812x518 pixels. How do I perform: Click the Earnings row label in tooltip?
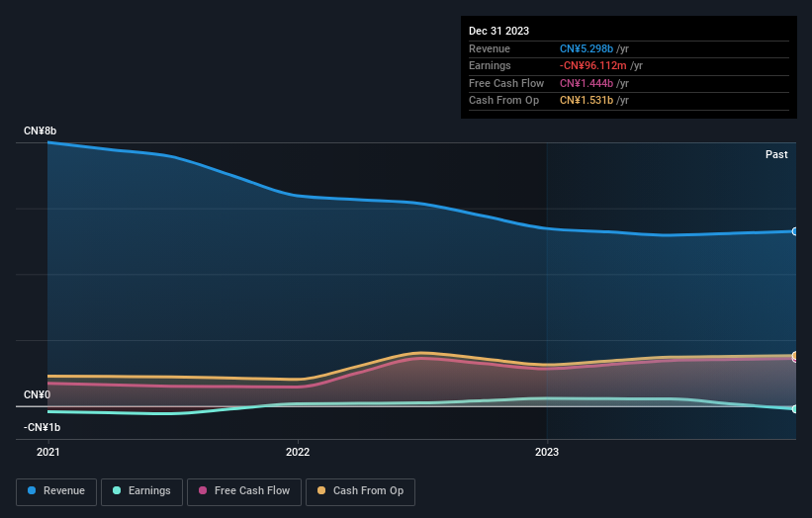click(x=490, y=65)
